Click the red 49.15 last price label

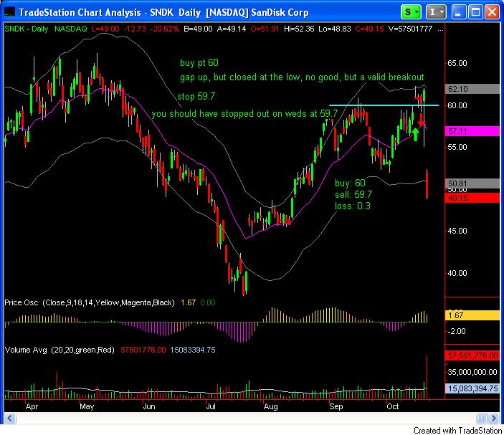point(472,198)
